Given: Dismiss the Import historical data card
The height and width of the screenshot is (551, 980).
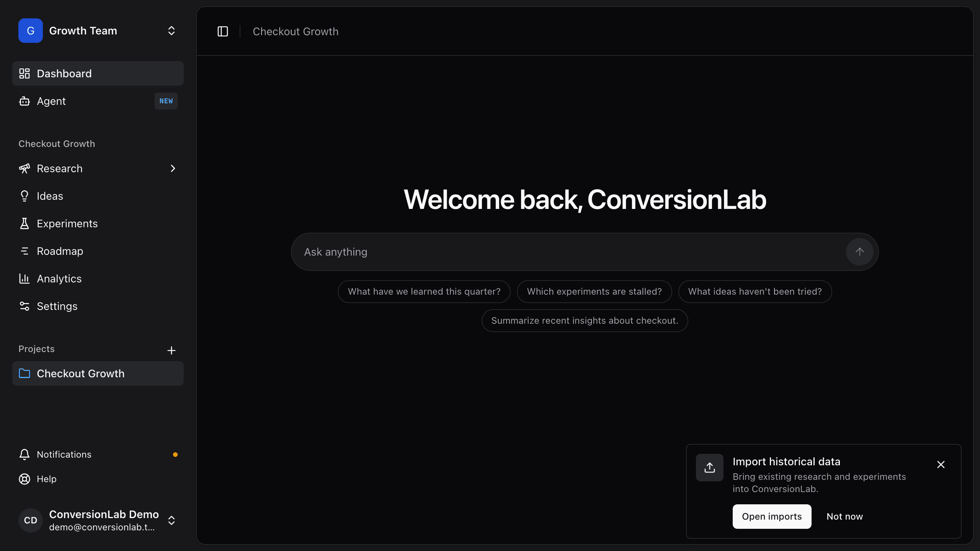Looking at the screenshot, I should point(941,465).
